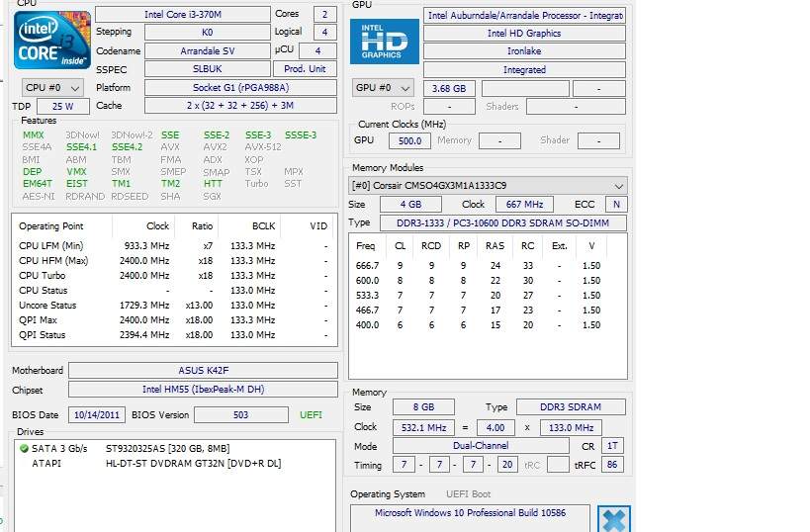Image resolution: width=810 pixels, height=532 pixels.
Task: Open the CPU #0 selector dropdown
Action: click(x=52, y=88)
